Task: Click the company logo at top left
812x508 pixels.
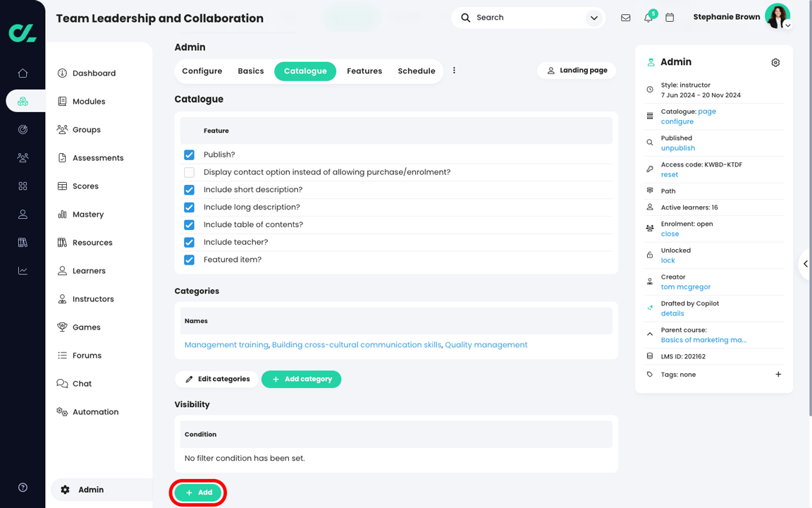Action: point(23,33)
